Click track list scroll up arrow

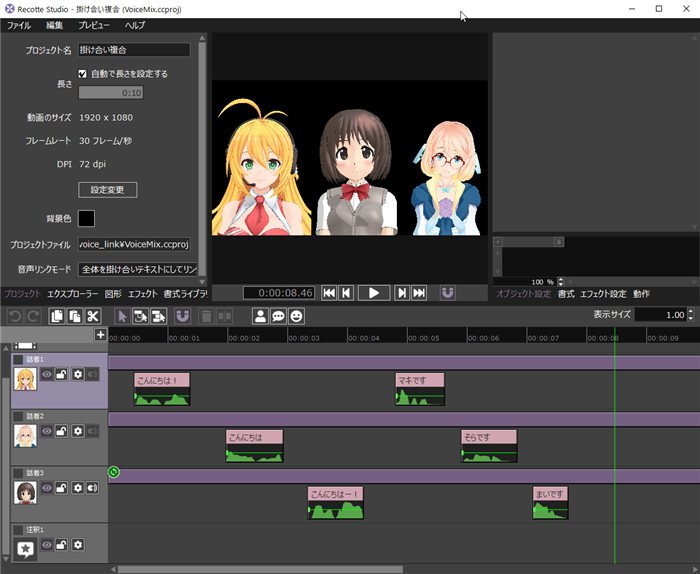[6, 348]
